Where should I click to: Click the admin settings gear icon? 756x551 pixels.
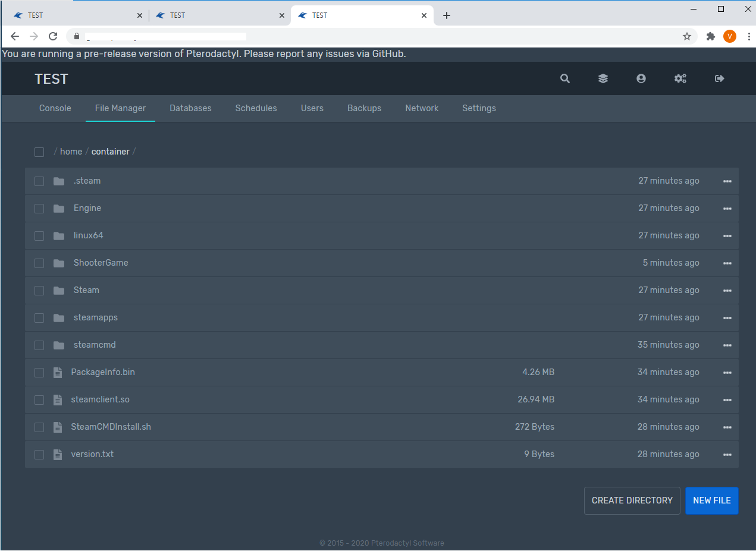pyautogui.click(x=680, y=78)
